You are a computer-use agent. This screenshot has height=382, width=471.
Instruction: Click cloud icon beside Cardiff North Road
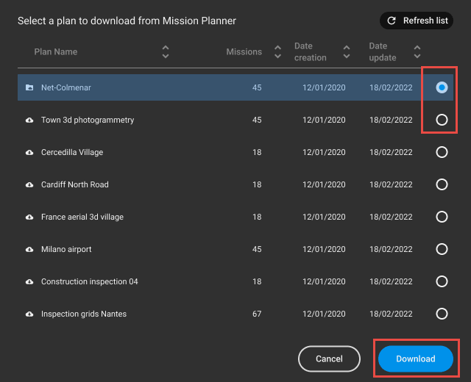point(30,185)
